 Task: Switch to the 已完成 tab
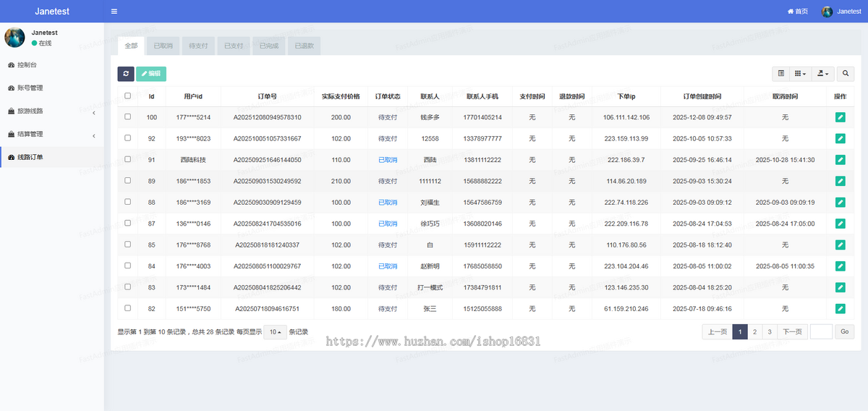point(268,46)
